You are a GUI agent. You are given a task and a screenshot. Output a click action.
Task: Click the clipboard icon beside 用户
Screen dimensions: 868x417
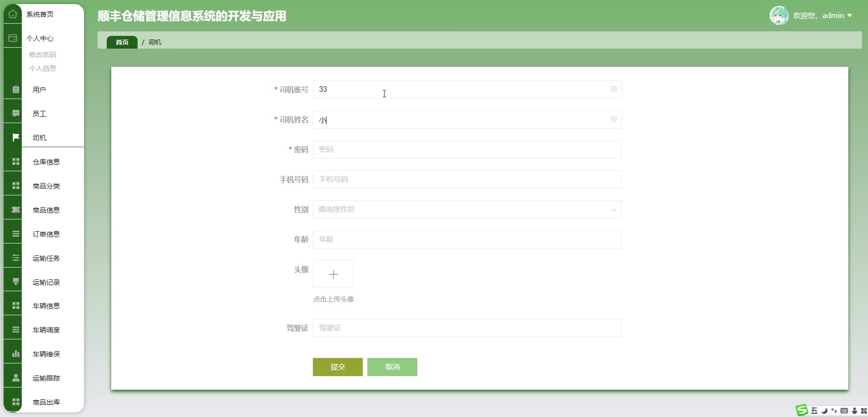pos(16,89)
